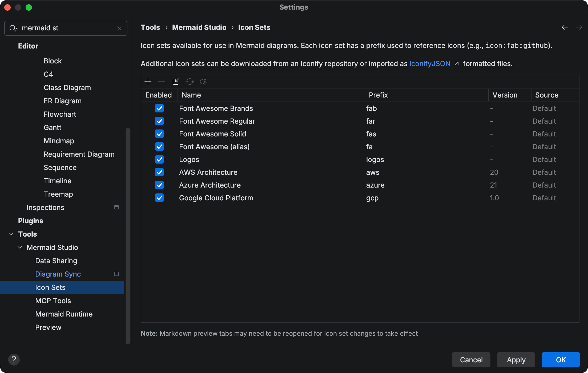Screen dimensions: 588x373
Task: Open search history via magnifier icon
Action: [x=13, y=28]
